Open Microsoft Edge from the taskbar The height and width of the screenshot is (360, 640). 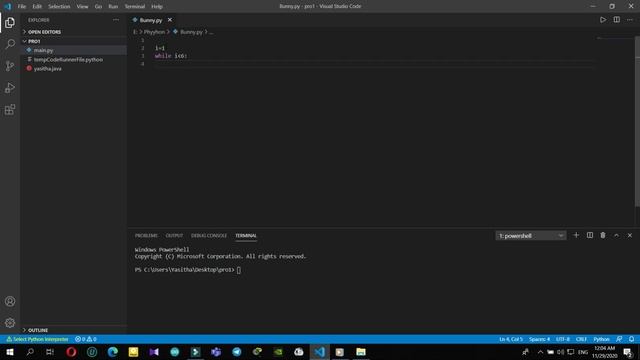[113, 352]
